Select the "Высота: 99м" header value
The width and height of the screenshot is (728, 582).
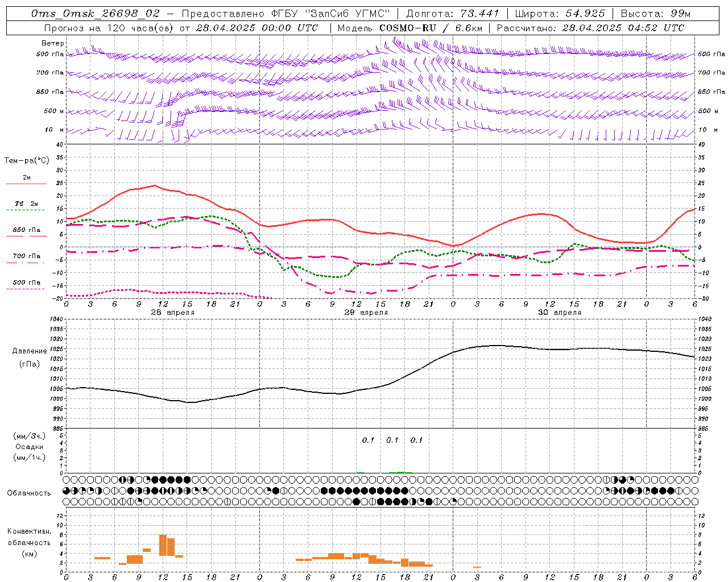(656, 14)
